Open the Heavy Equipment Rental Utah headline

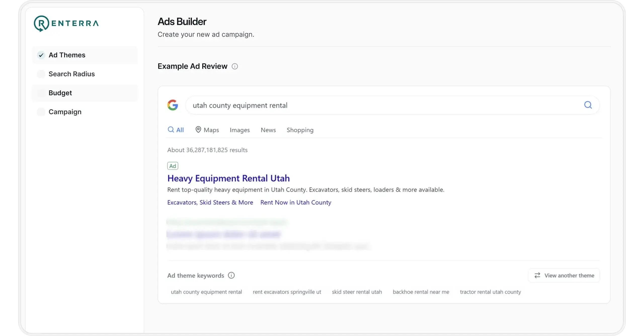[228, 178]
